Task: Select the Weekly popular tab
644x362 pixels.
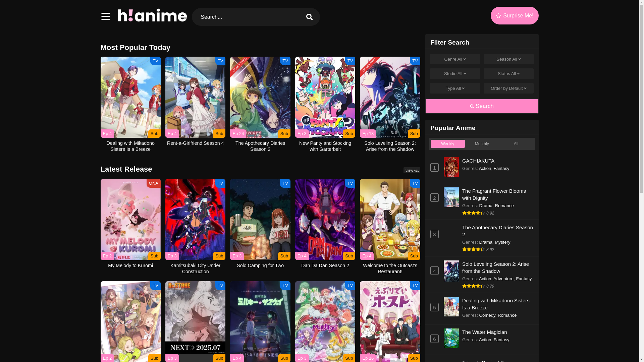Action: [x=447, y=144]
